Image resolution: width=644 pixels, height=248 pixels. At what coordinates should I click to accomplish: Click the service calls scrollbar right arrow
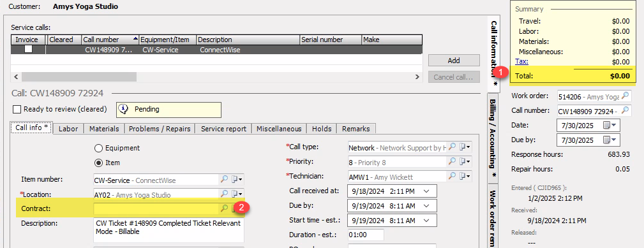tap(417, 77)
